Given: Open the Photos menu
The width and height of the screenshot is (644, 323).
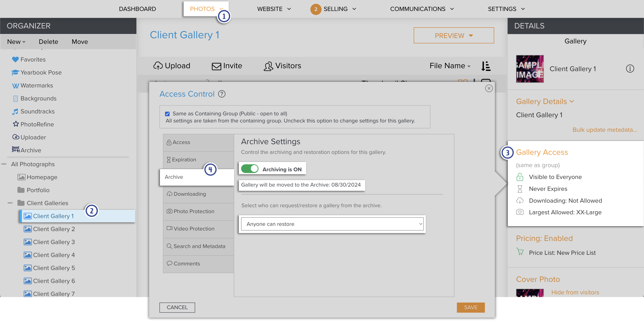Looking at the screenshot, I should click(x=206, y=9).
